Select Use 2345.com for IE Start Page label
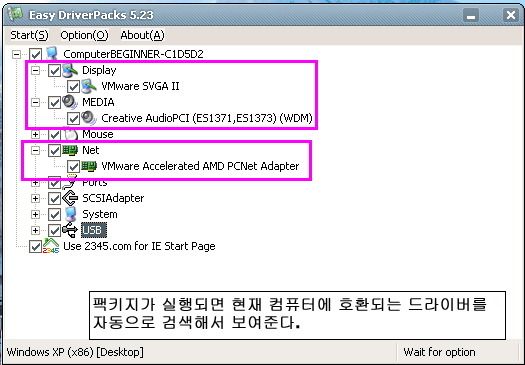Screen dimensions: 525x365 click(x=139, y=246)
